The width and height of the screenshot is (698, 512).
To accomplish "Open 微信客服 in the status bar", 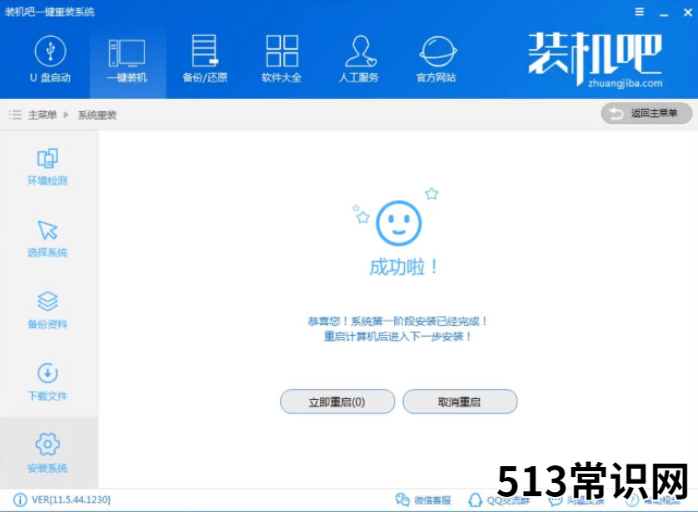I will pos(423,500).
